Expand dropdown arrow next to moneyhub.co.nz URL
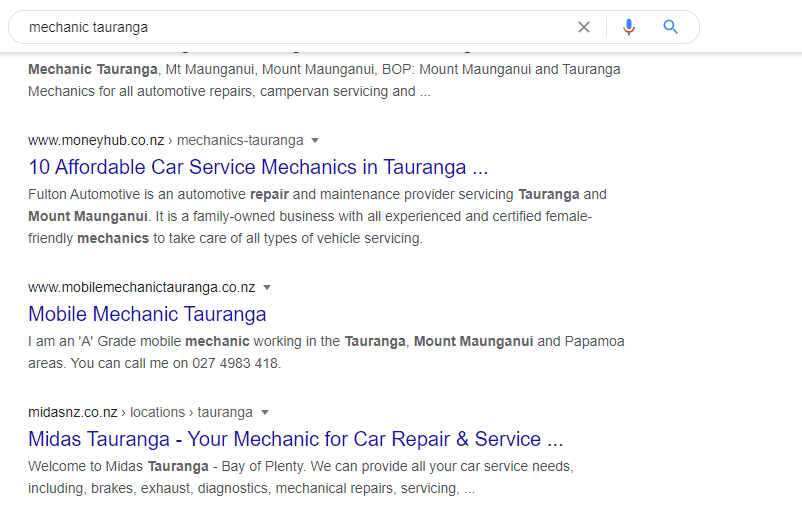This screenshot has width=802, height=525. point(315,140)
